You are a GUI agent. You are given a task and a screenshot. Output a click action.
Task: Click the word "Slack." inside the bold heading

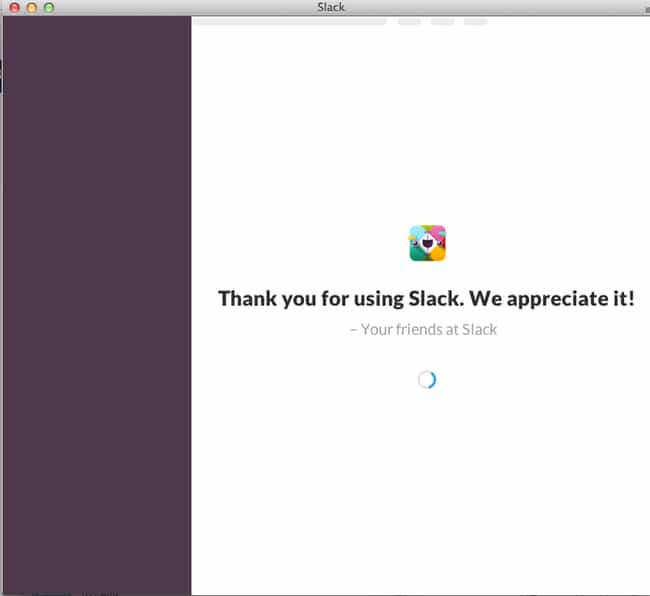437,298
